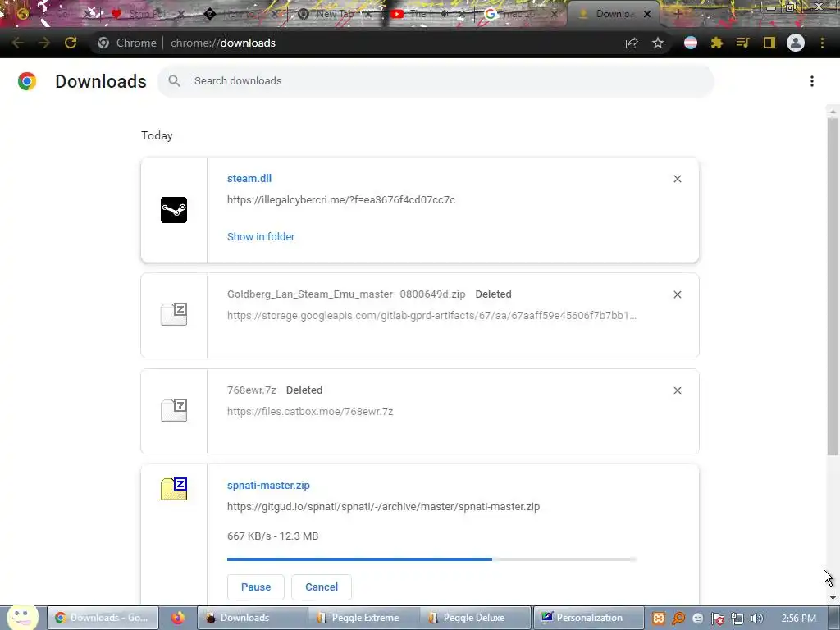Click the Steam file icon of steam.dll
Image resolution: width=840 pixels, height=630 pixels.
tap(174, 210)
